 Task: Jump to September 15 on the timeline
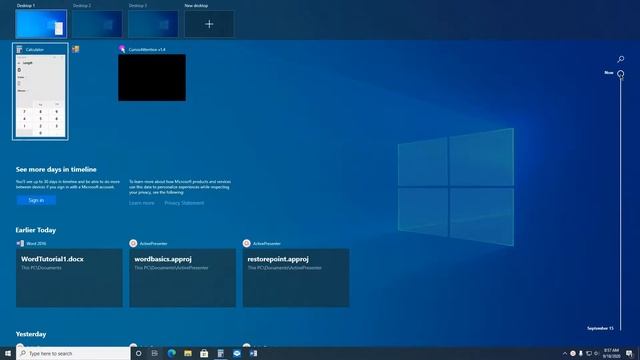[x=600, y=328]
